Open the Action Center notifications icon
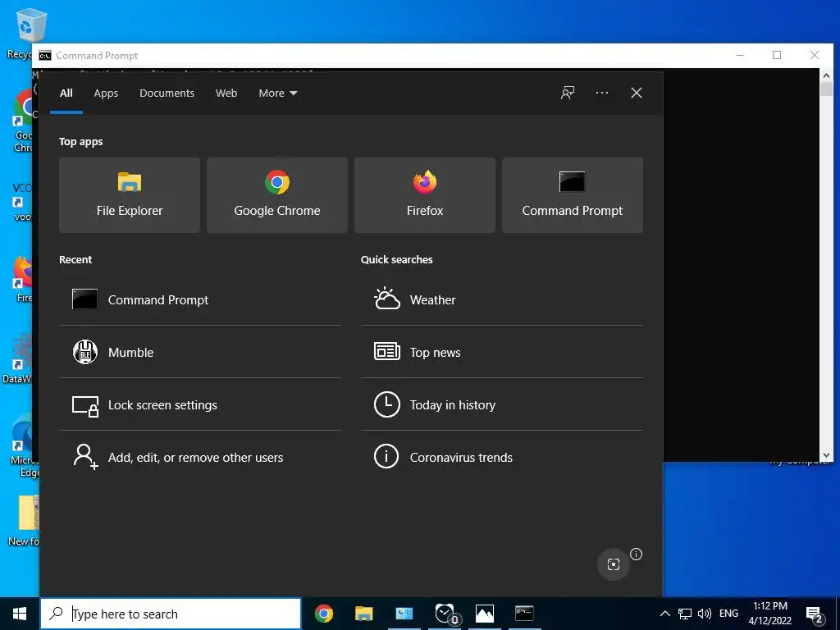Image resolution: width=840 pixels, height=630 pixels. (815, 614)
